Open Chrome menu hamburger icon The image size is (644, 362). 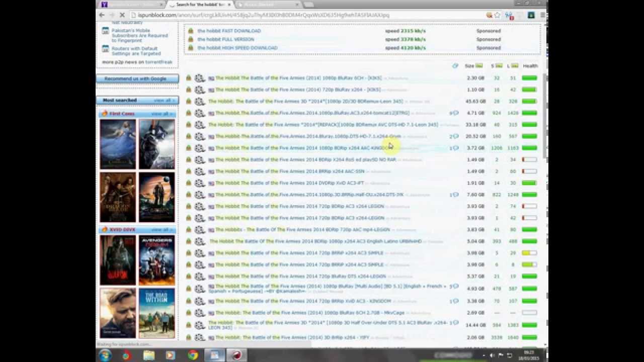543,15
